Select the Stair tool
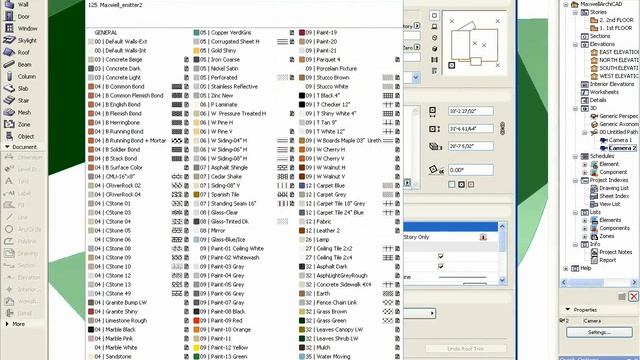The width and height of the screenshot is (640, 360). pos(17,100)
